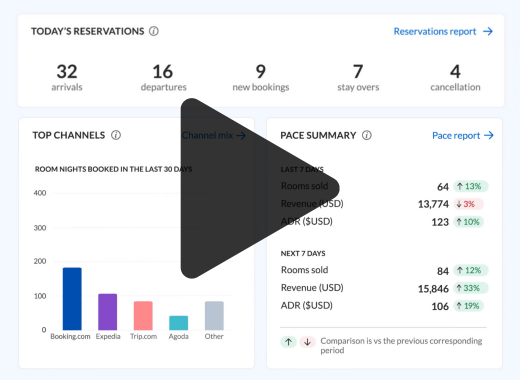The width and height of the screenshot is (520, 380).
Task: Click the Pace report arrow icon
Action: pos(489,135)
